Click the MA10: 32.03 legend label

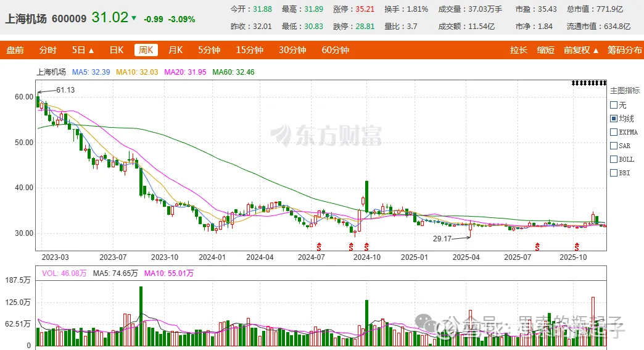tap(137, 72)
